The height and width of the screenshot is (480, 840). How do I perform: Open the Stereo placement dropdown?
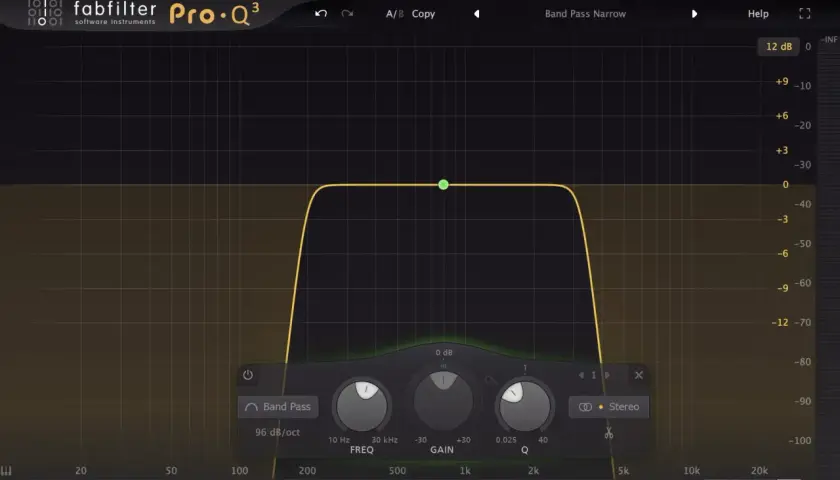coord(609,407)
